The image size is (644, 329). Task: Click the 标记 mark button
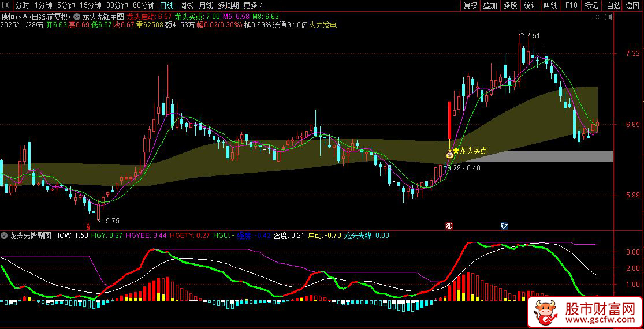point(591,5)
